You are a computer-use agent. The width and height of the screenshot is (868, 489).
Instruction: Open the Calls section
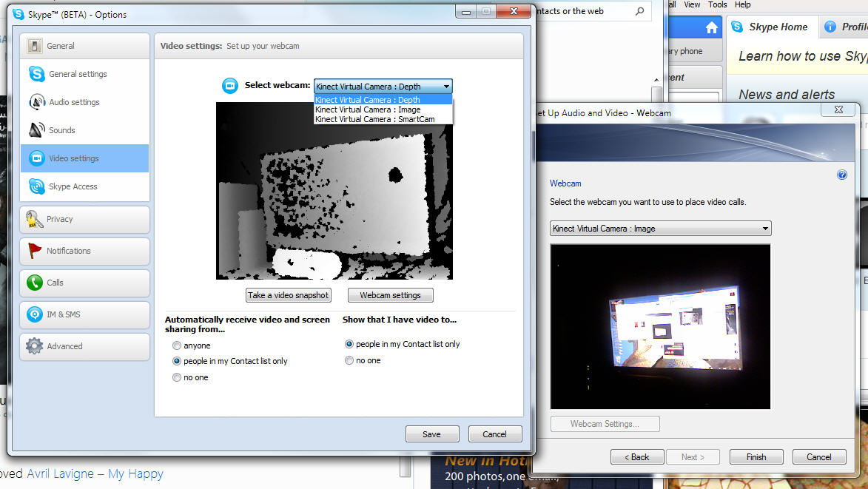click(84, 283)
